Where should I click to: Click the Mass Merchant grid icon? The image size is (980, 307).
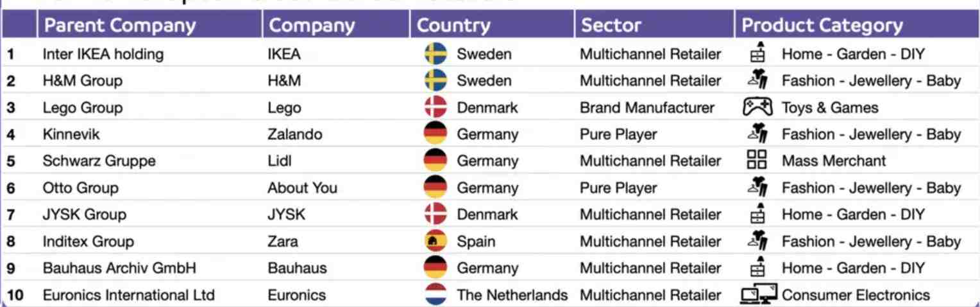point(757,161)
